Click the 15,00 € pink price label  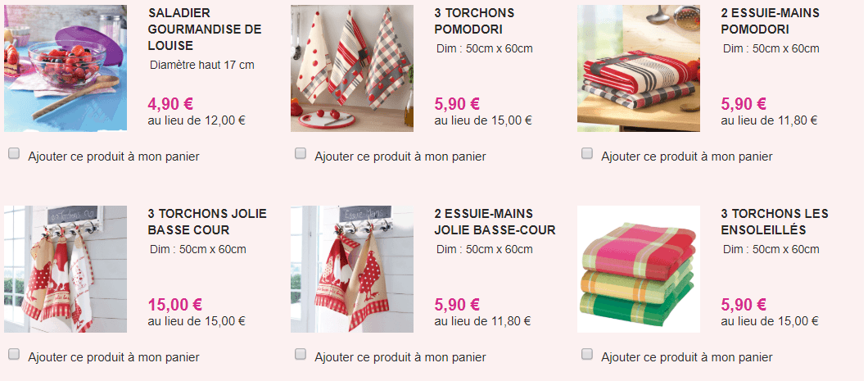point(175,305)
